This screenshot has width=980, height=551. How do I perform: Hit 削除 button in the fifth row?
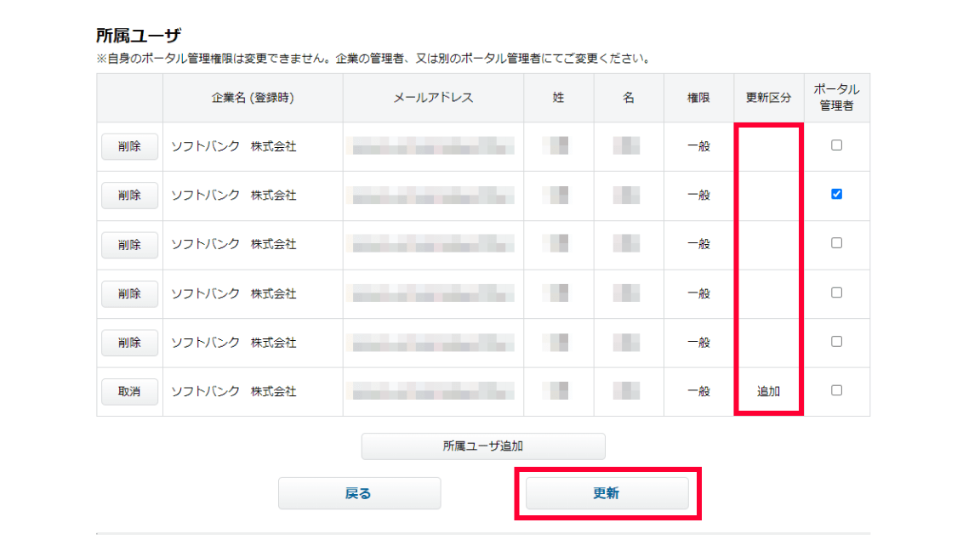tap(129, 343)
